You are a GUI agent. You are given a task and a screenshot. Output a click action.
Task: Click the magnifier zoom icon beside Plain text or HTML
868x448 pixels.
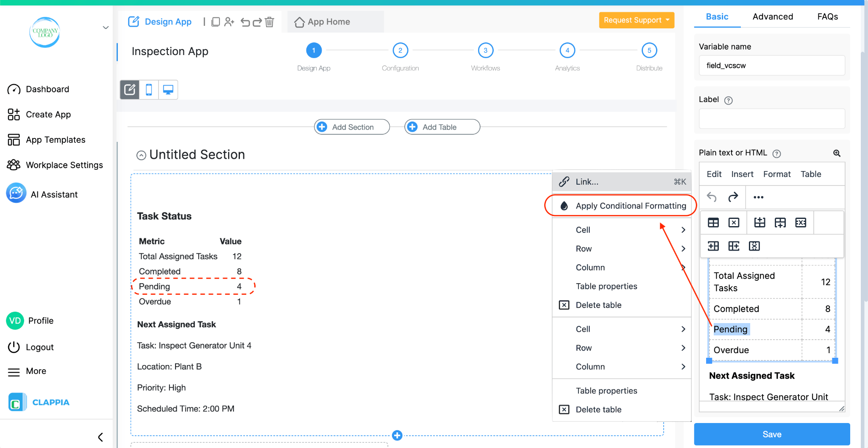tap(837, 153)
